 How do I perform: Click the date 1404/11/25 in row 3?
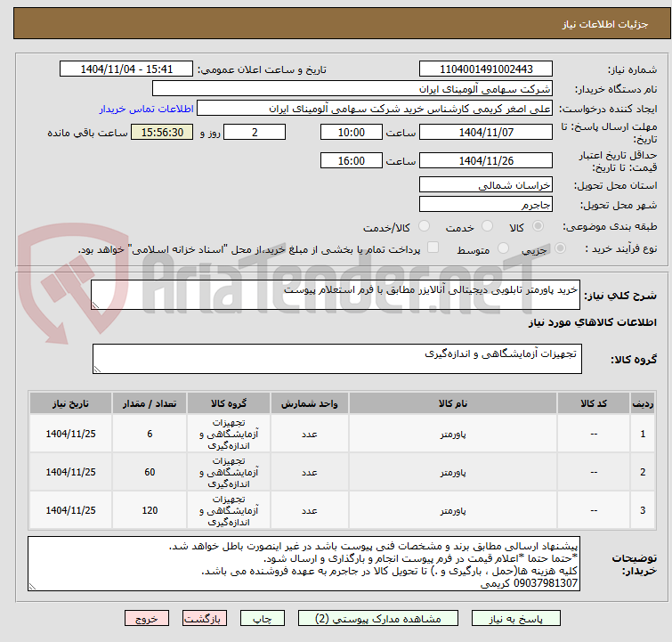tap(70, 510)
